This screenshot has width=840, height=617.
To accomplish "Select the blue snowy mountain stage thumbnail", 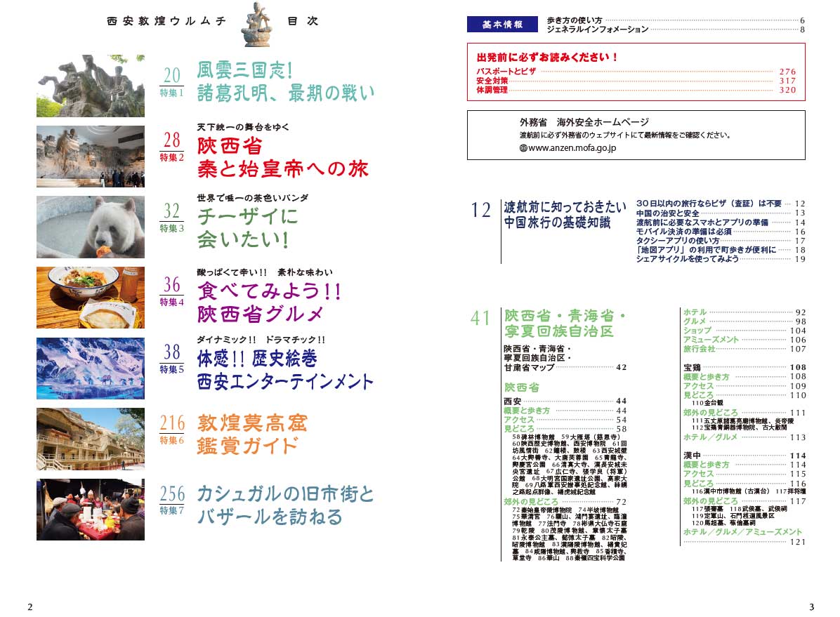I will click(x=91, y=368).
